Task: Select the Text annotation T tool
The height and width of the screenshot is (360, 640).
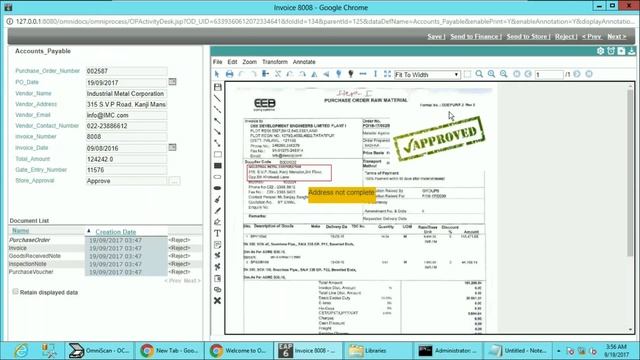Action: pos(218,233)
